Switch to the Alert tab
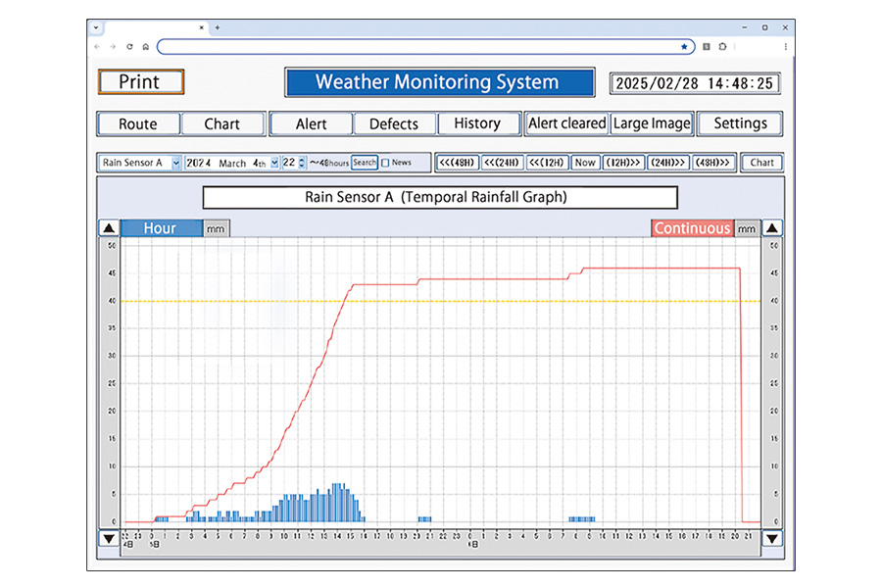 coord(311,123)
